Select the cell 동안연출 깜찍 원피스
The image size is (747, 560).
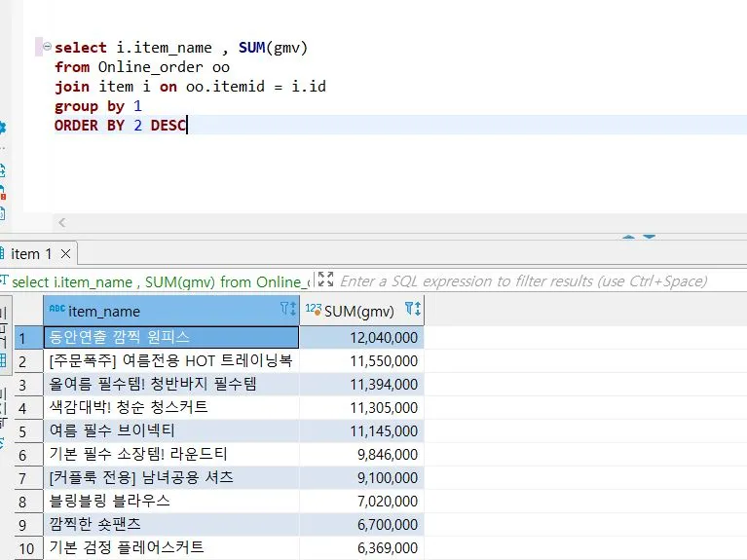(171, 337)
